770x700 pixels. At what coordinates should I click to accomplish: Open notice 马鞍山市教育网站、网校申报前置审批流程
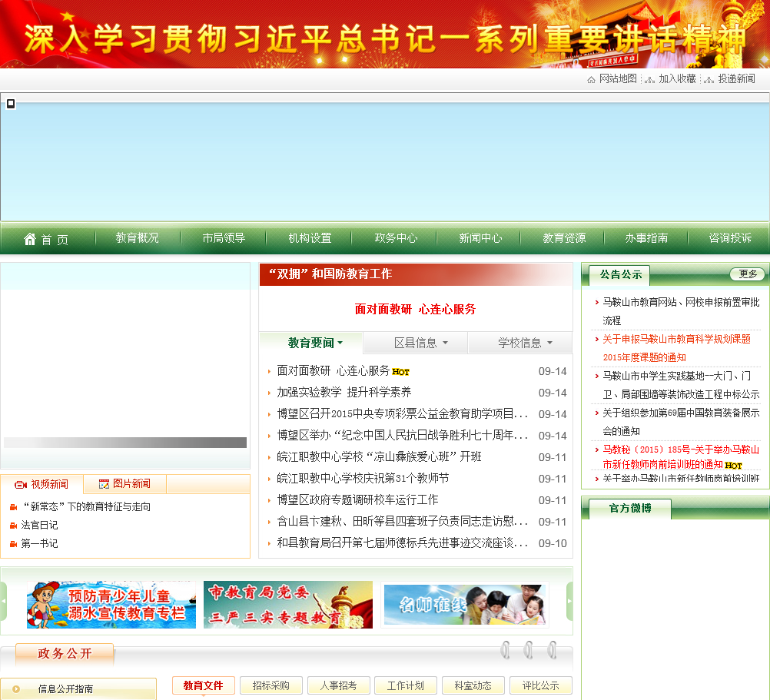[681, 311]
